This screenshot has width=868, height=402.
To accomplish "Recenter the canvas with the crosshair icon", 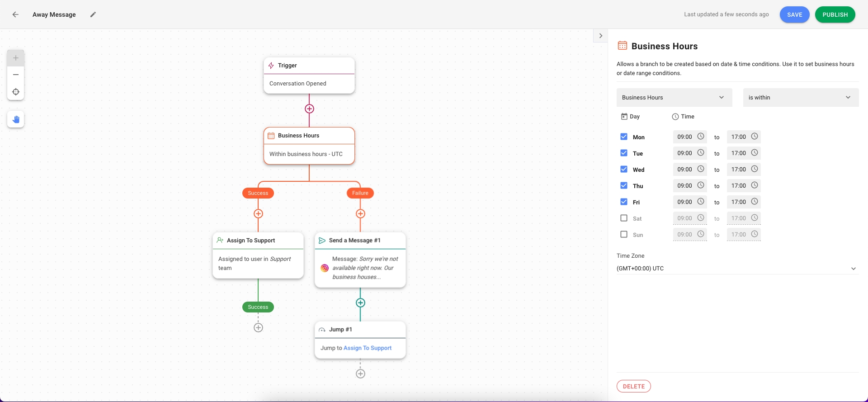I will 16,92.
